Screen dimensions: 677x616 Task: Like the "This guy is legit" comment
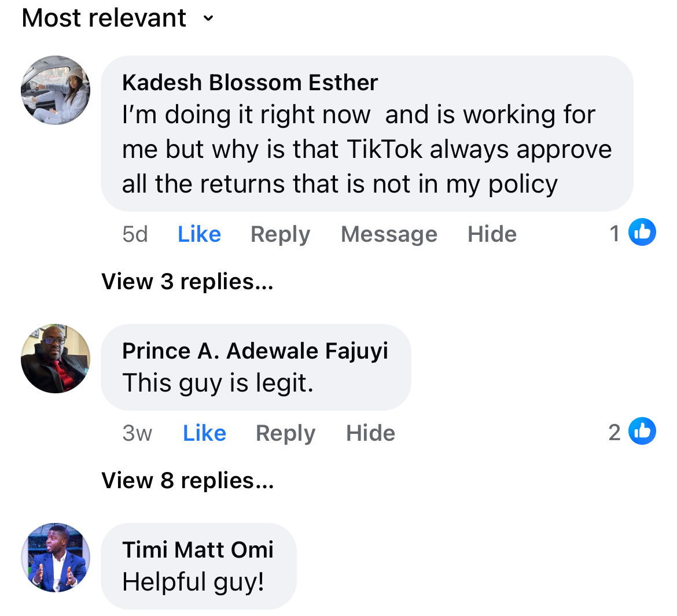pos(204,433)
